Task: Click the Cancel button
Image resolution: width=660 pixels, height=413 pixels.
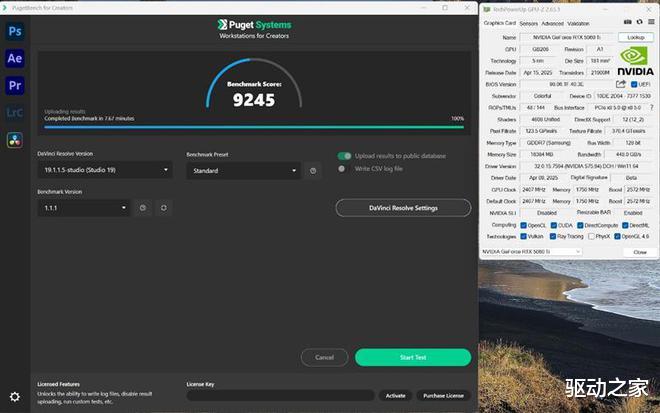Action: pyautogui.click(x=325, y=357)
